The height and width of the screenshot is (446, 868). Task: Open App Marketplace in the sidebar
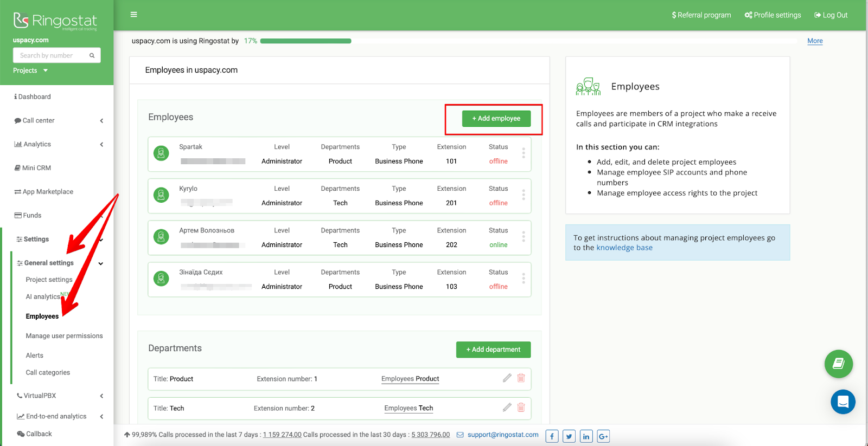pyautogui.click(x=43, y=192)
